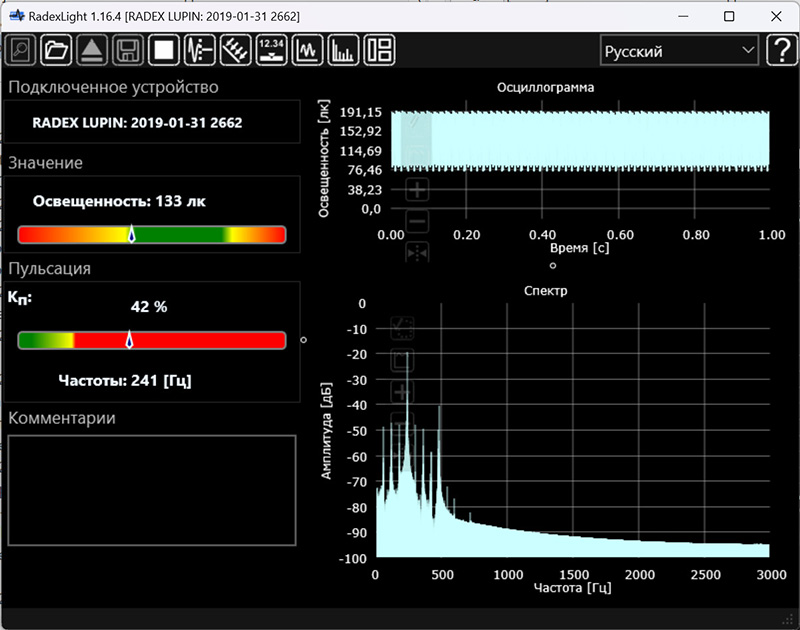Click the Освещенность gauge marker

(132, 234)
